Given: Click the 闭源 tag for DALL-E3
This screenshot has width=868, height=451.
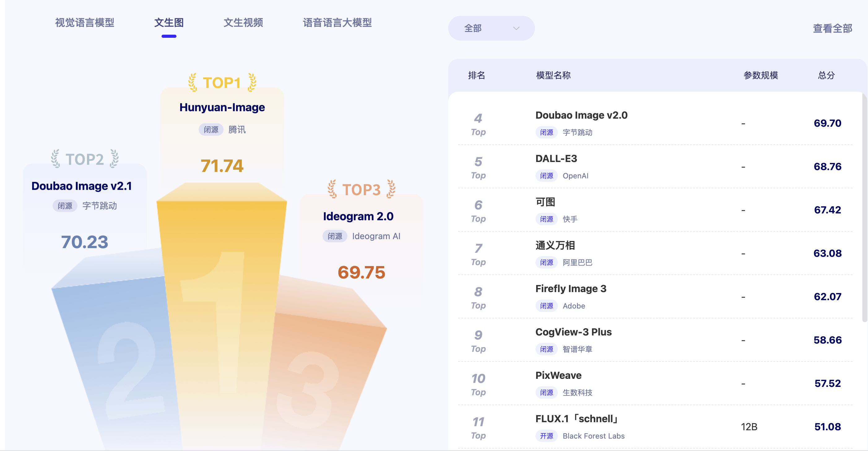Looking at the screenshot, I should (x=547, y=176).
